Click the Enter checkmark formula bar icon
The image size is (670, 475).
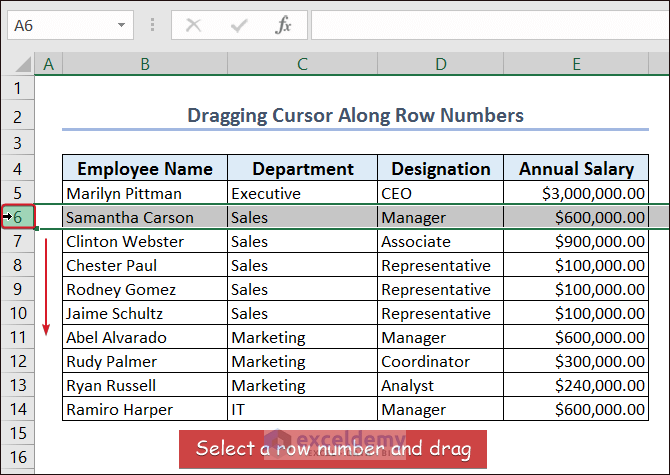239,25
